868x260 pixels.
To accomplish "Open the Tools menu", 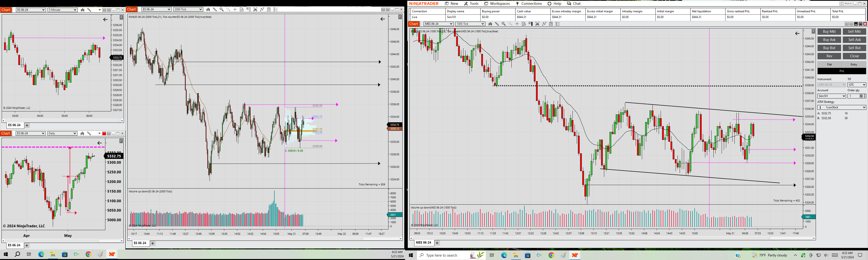I will [x=471, y=4].
